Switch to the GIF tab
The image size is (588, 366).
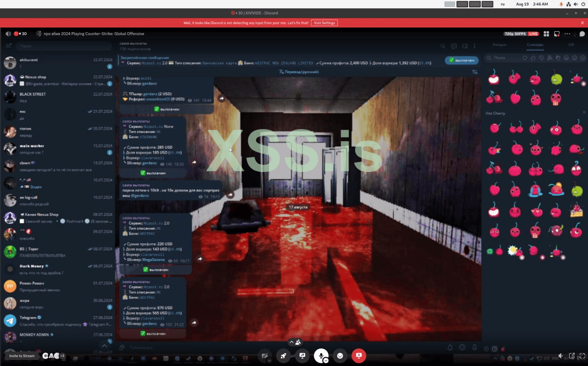[571, 45]
